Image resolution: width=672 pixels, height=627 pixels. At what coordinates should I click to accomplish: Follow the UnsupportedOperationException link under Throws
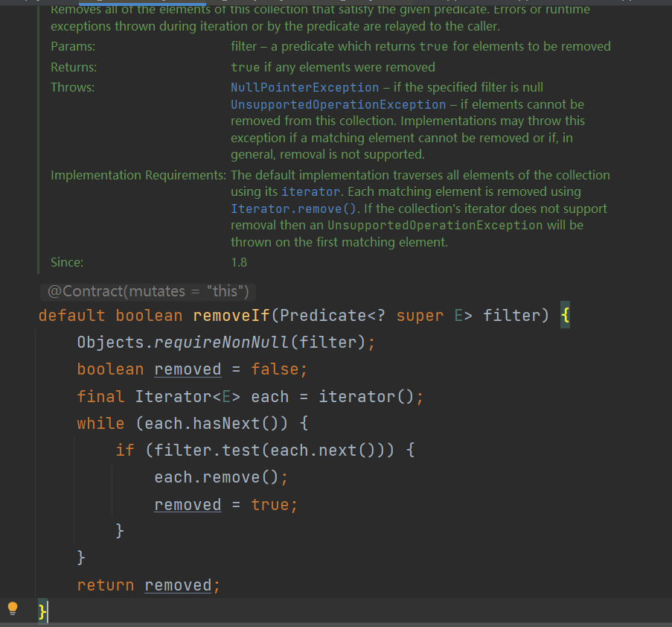point(338,104)
